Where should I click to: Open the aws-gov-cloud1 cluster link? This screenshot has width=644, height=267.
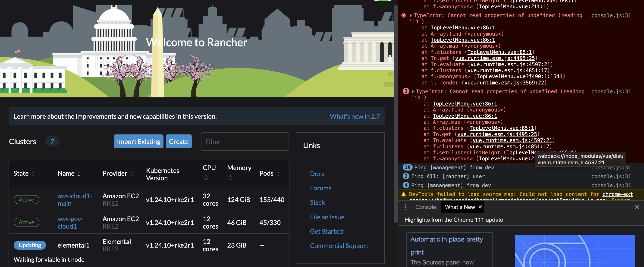click(70, 223)
